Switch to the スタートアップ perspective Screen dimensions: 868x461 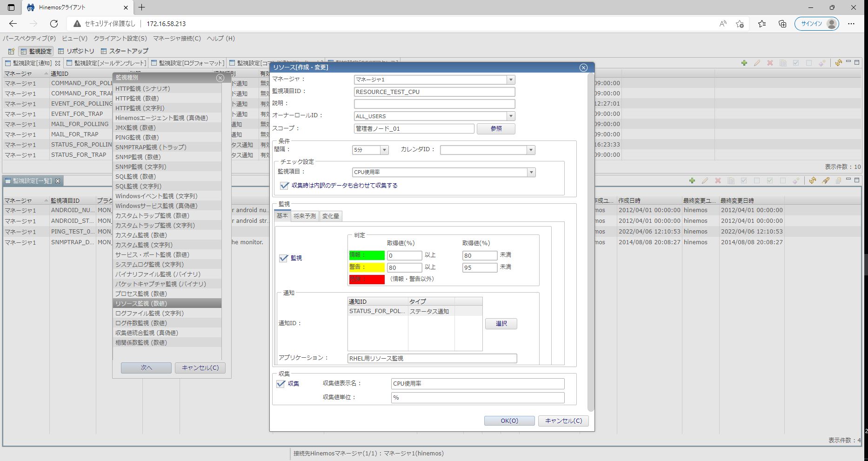click(125, 51)
